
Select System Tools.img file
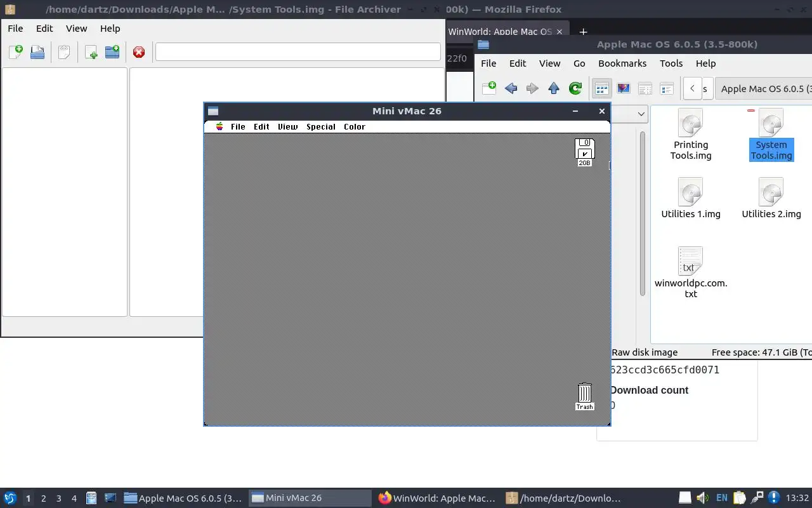(771, 134)
